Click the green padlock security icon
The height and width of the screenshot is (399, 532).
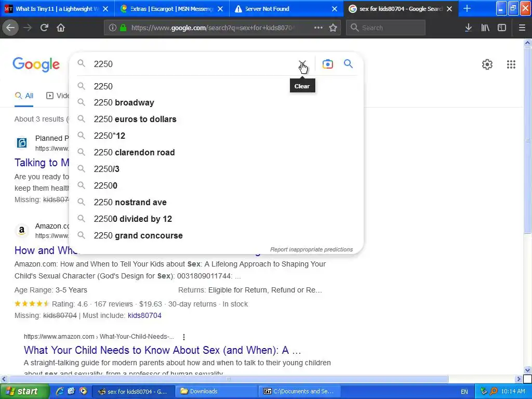[123, 28]
